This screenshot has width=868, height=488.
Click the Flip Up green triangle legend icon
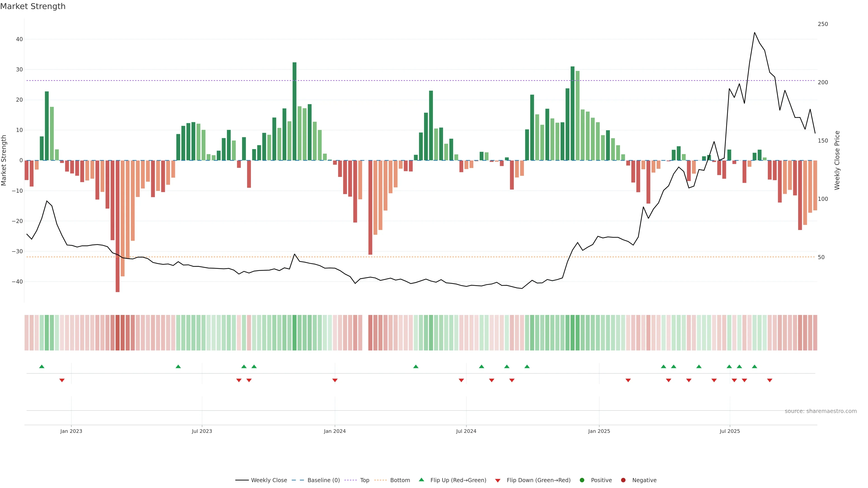point(421,480)
